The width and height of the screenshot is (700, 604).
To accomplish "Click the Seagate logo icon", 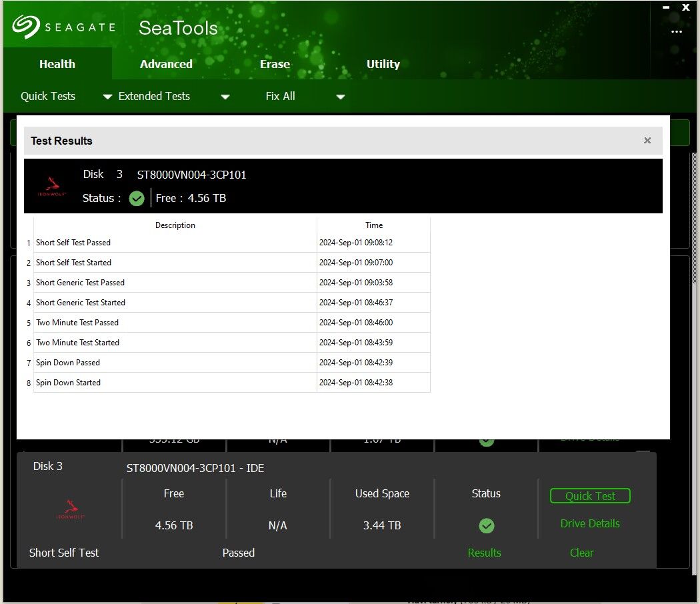I will [25, 27].
